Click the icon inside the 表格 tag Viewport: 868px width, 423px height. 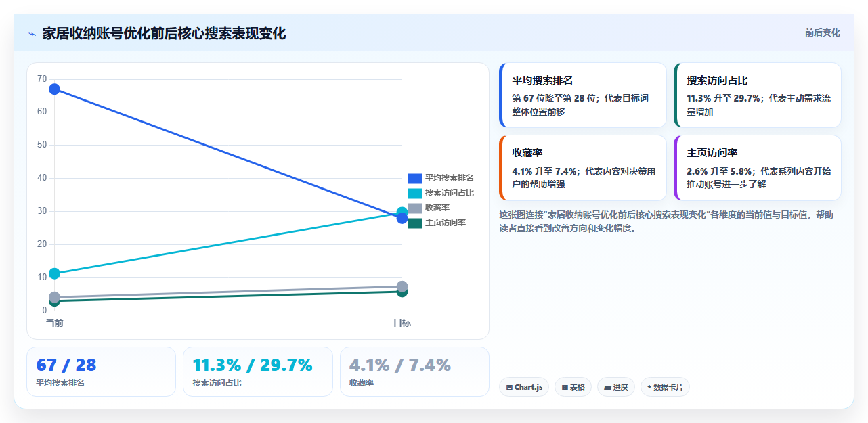coord(565,388)
